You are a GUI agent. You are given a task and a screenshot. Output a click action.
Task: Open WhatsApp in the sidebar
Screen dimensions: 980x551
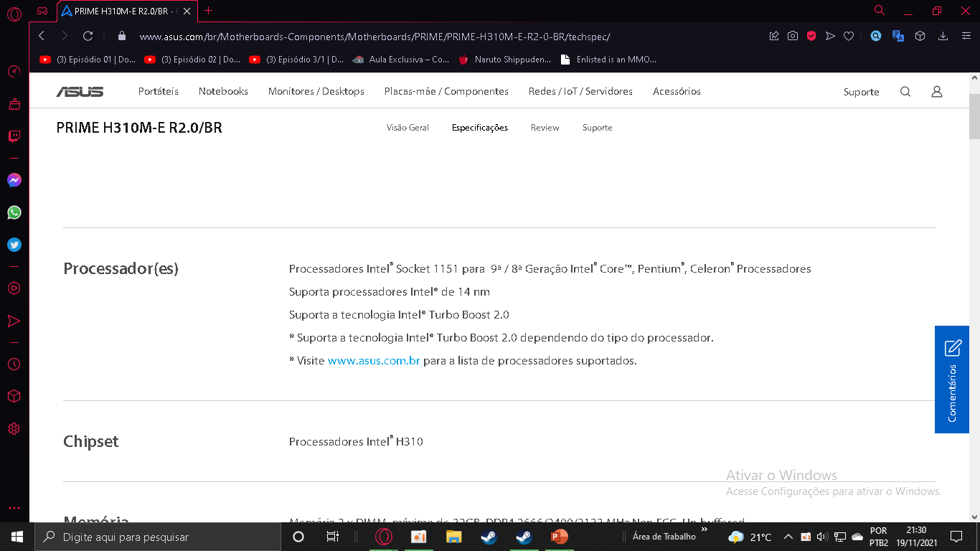(14, 212)
